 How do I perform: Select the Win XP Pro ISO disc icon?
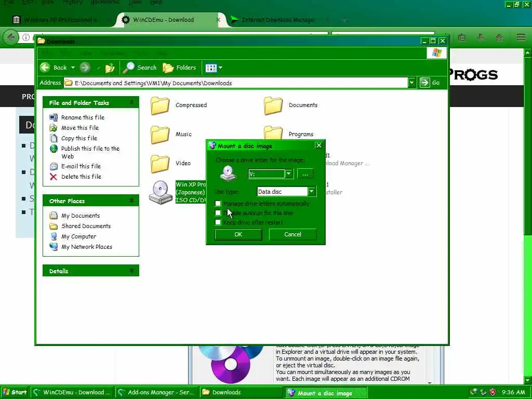coord(161,192)
